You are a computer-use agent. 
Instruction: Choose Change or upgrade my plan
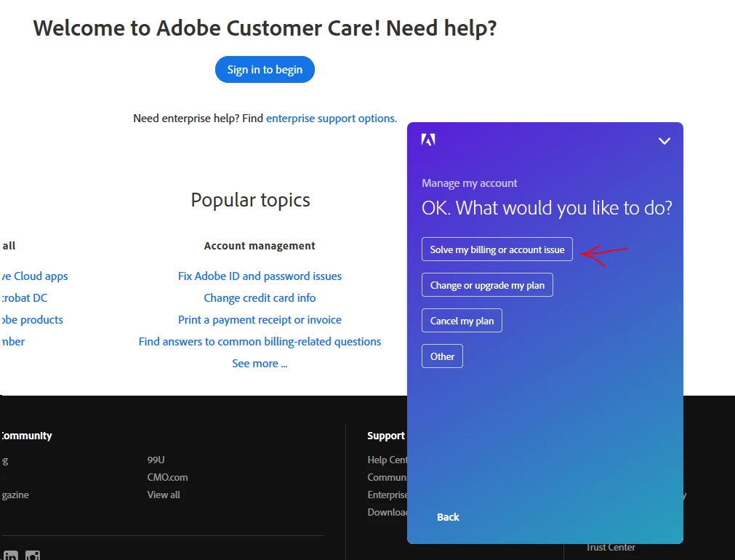[487, 284]
